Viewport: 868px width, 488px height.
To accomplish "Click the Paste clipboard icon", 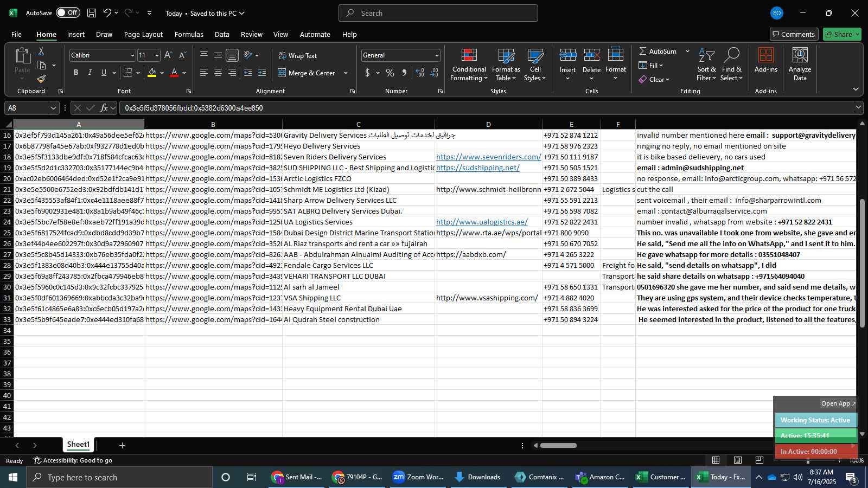I will [22, 55].
